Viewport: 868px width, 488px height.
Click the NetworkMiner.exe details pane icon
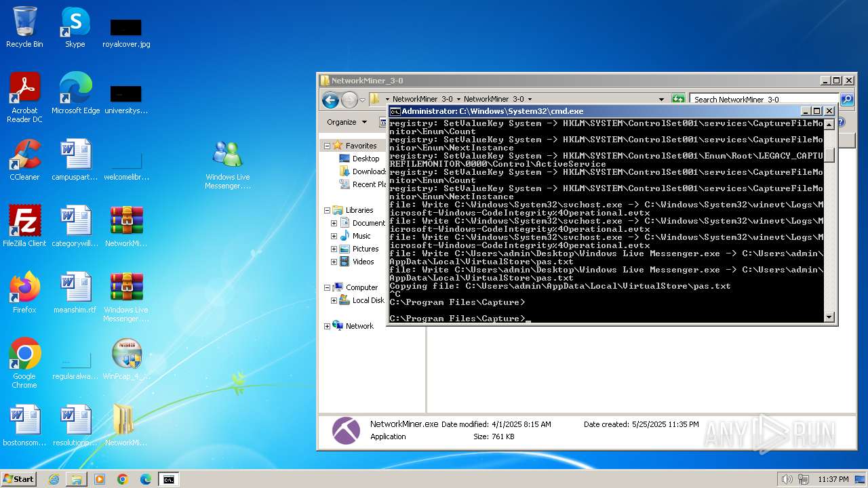click(x=346, y=430)
